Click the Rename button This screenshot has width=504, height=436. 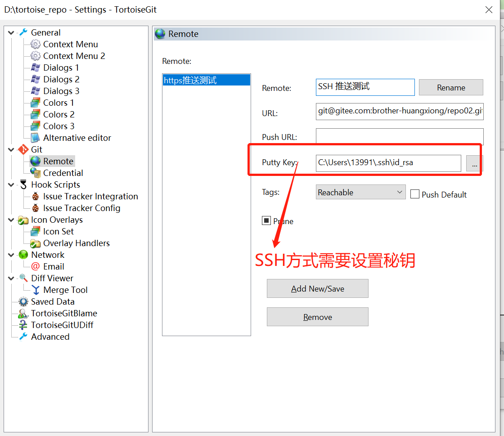point(450,87)
